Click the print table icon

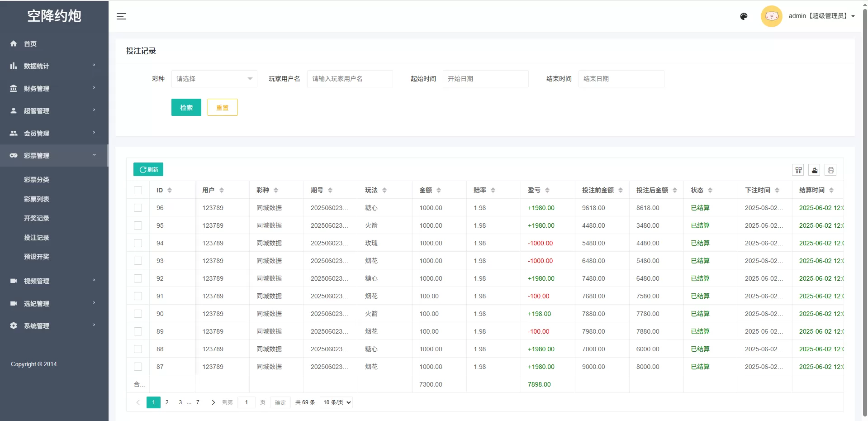(831, 170)
